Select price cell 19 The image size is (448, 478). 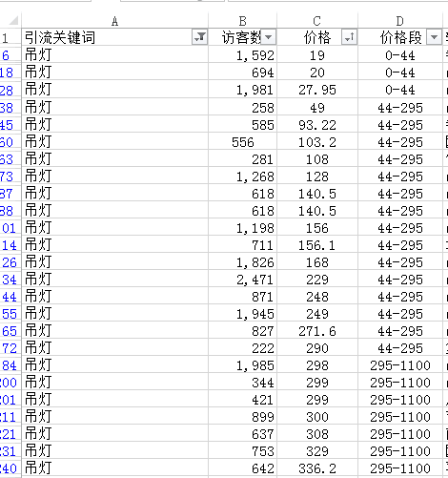point(317,54)
